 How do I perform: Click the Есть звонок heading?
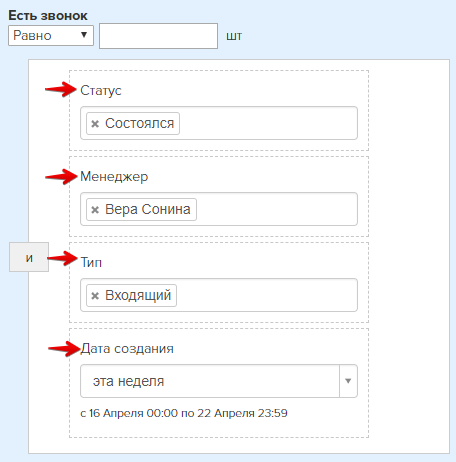coord(48,16)
